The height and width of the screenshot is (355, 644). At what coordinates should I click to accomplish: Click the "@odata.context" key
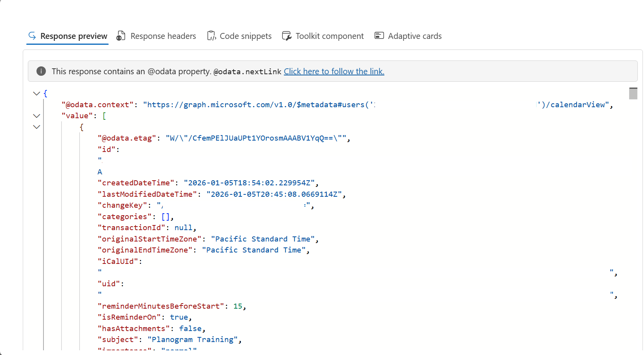(x=98, y=105)
